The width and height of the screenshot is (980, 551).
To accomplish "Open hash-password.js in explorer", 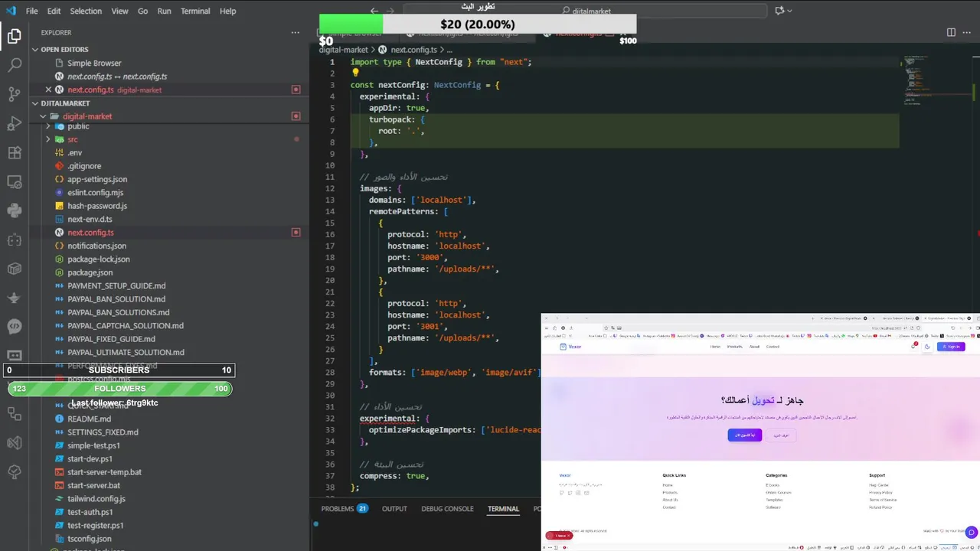I will click(97, 206).
